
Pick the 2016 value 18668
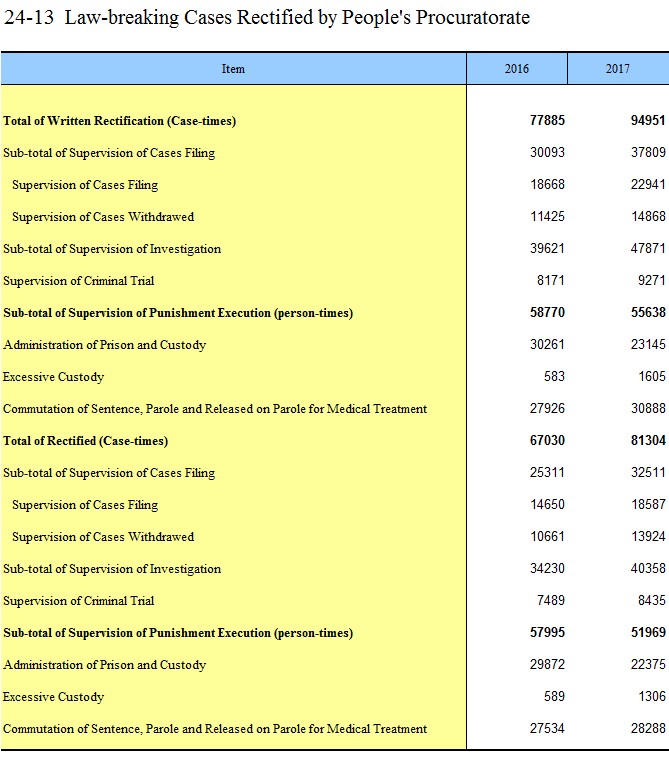coord(547,184)
